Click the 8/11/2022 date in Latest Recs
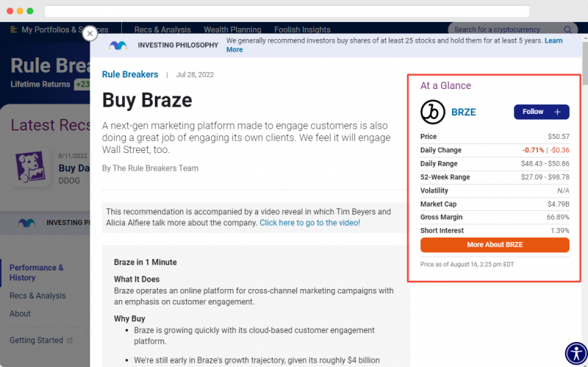Image resolution: width=588 pixels, height=367 pixels. 73,156
